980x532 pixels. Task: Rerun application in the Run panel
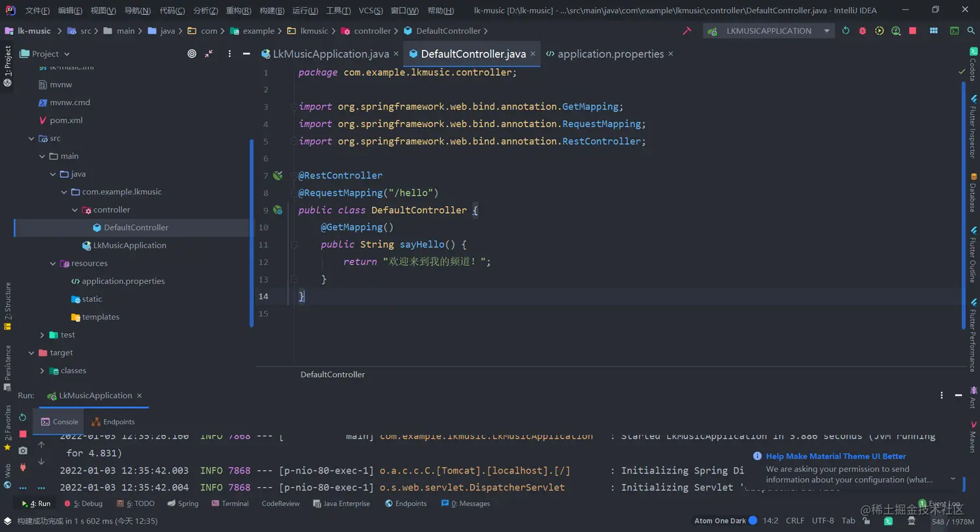pos(23,417)
